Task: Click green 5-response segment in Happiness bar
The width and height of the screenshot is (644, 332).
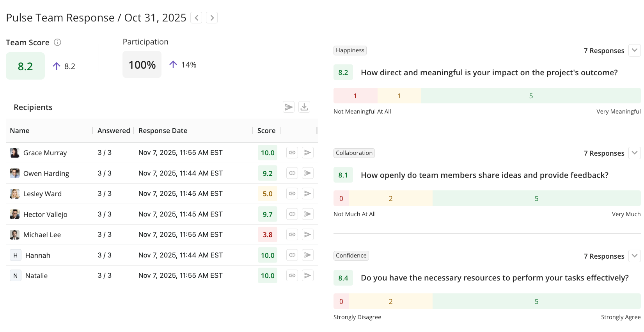Action: click(530, 96)
